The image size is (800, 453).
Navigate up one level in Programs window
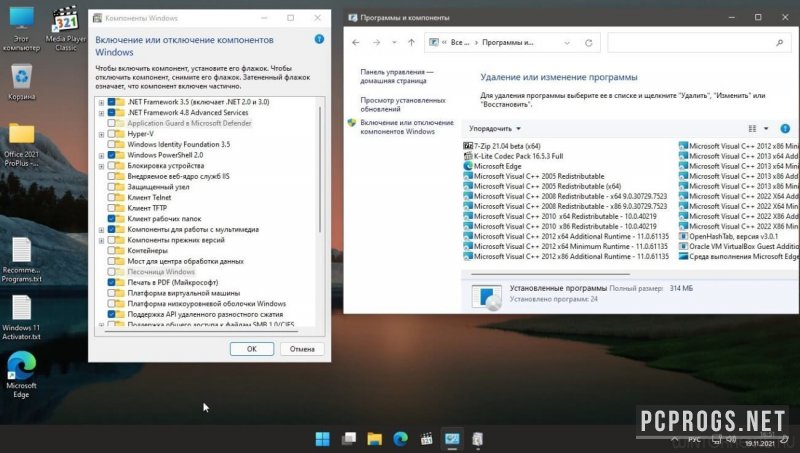pyautogui.click(x=411, y=43)
